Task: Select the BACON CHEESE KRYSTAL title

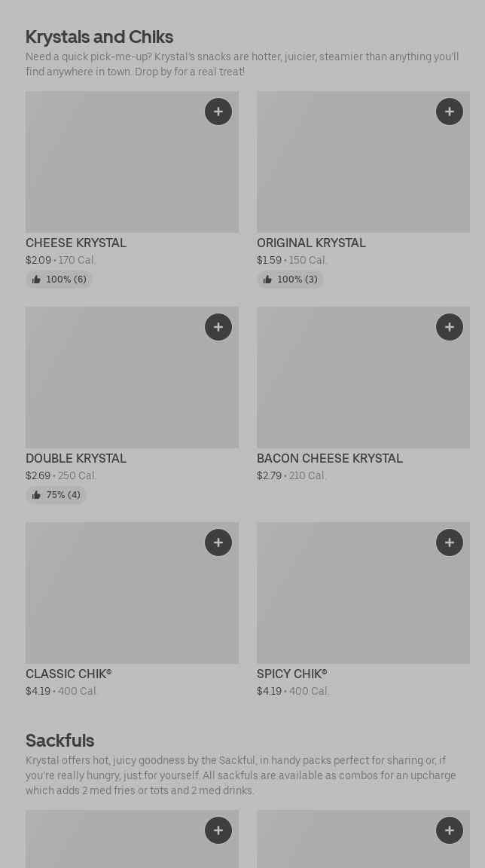Action: coord(330,458)
